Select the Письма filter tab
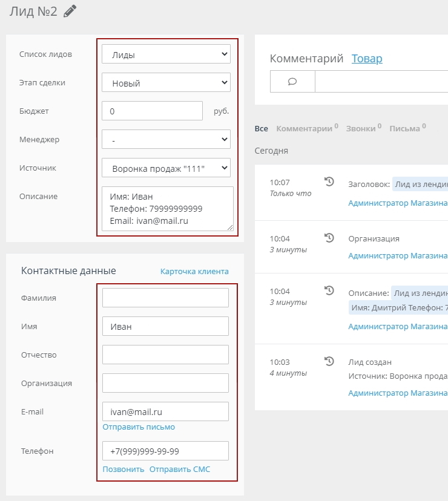The height and width of the screenshot is (501, 448). (404, 129)
